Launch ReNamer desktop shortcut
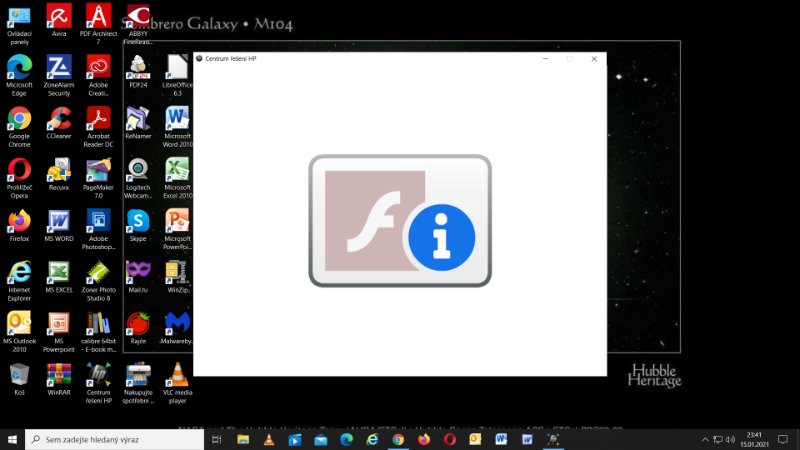 (x=138, y=123)
